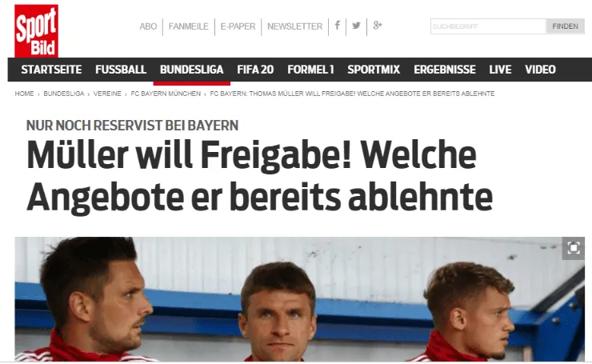Open the Facebook page icon

click(337, 26)
